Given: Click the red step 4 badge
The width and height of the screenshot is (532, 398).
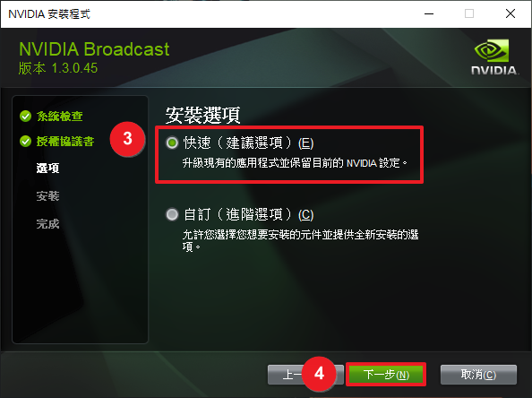Looking at the screenshot, I should tap(319, 374).
